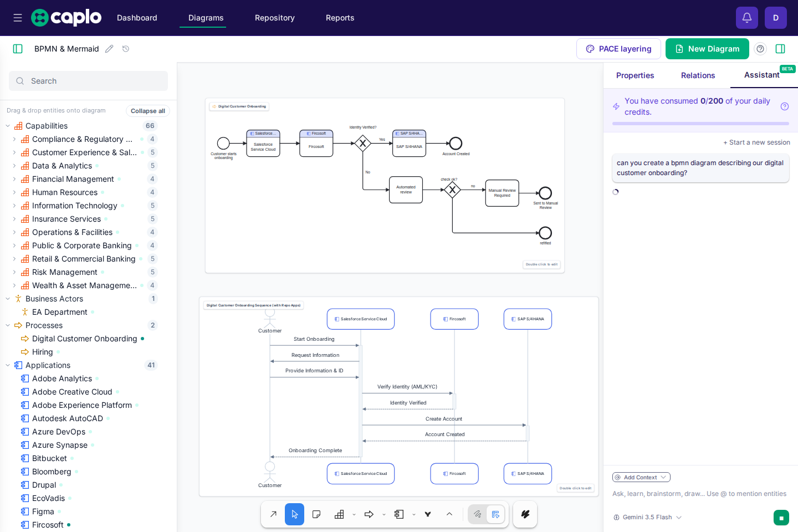The height and width of the screenshot is (532, 798).
Task: Open diagram version history icon
Action: [x=126, y=49]
